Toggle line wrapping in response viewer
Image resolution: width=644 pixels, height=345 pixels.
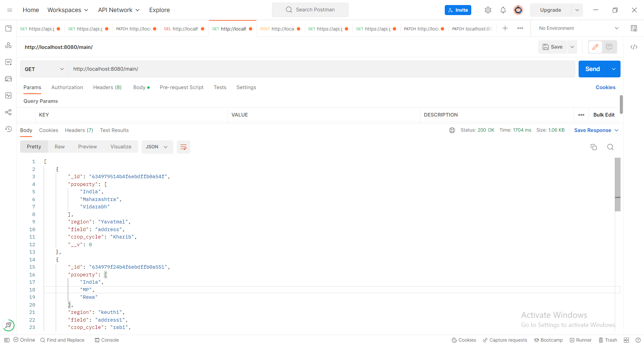point(183,147)
